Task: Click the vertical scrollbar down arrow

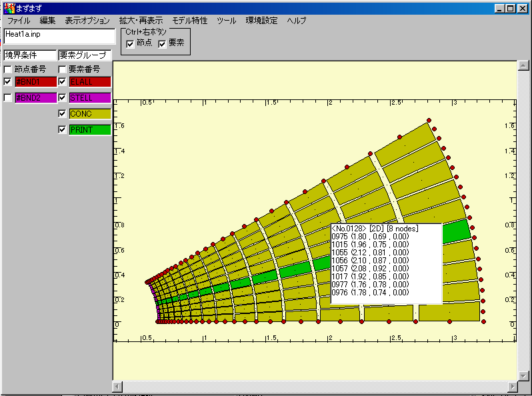Action: click(523, 376)
